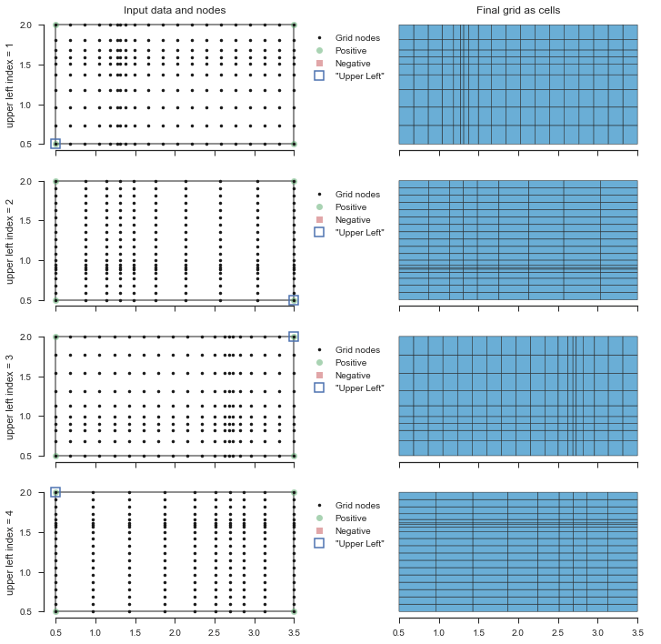Screen dimensions: 661x644
Task: Click the black dot legend icon for index 4
Action: click(x=319, y=506)
